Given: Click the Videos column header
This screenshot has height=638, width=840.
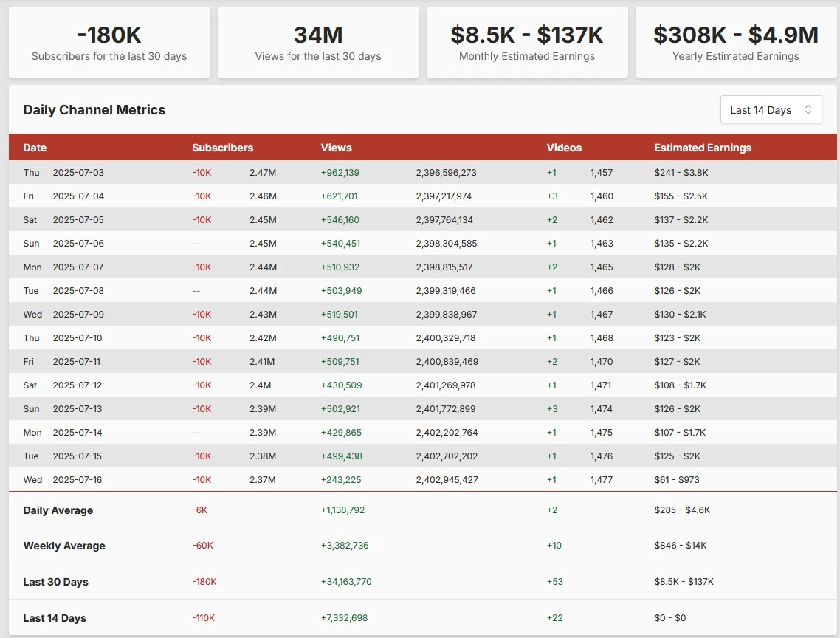Looking at the screenshot, I should [x=564, y=148].
